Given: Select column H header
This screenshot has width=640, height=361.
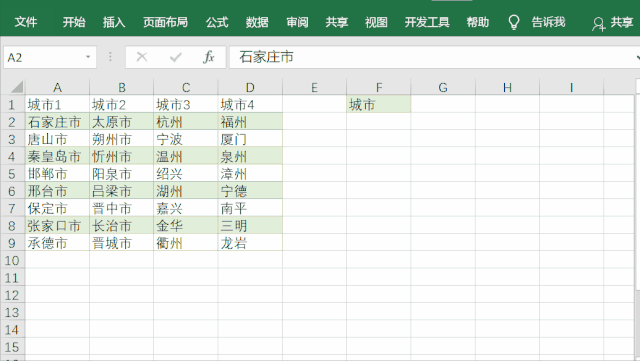Looking at the screenshot, I should pos(507,87).
